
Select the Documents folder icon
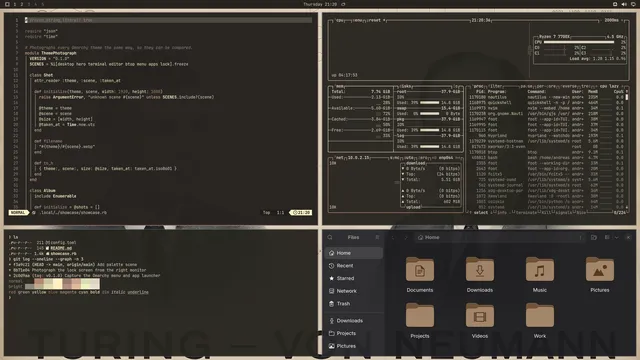[x=420, y=269]
